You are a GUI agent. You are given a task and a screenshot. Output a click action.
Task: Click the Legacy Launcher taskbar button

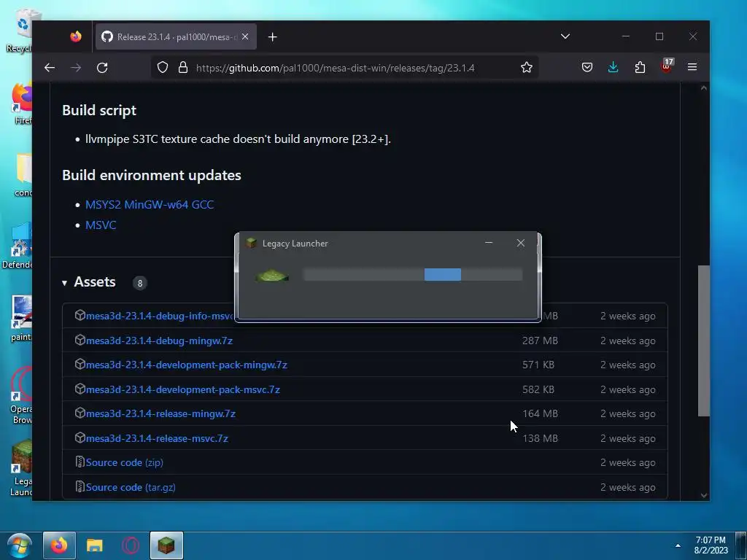(x=166, y=545)
